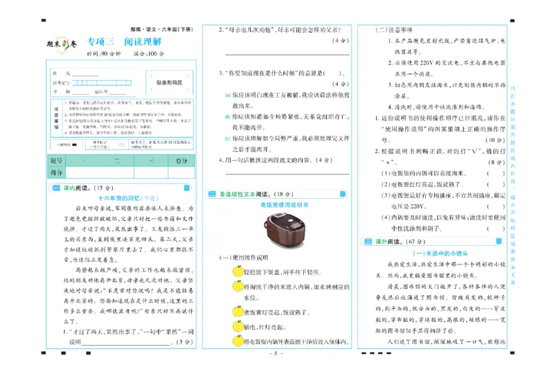Click the header 部编·语文·六年级(下册)
The image size is (554, 392).
161,29
